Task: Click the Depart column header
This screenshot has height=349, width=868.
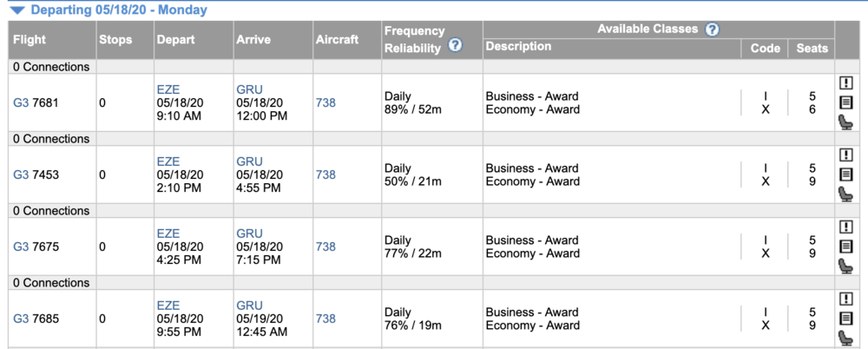Action: (x=175, y=40)
